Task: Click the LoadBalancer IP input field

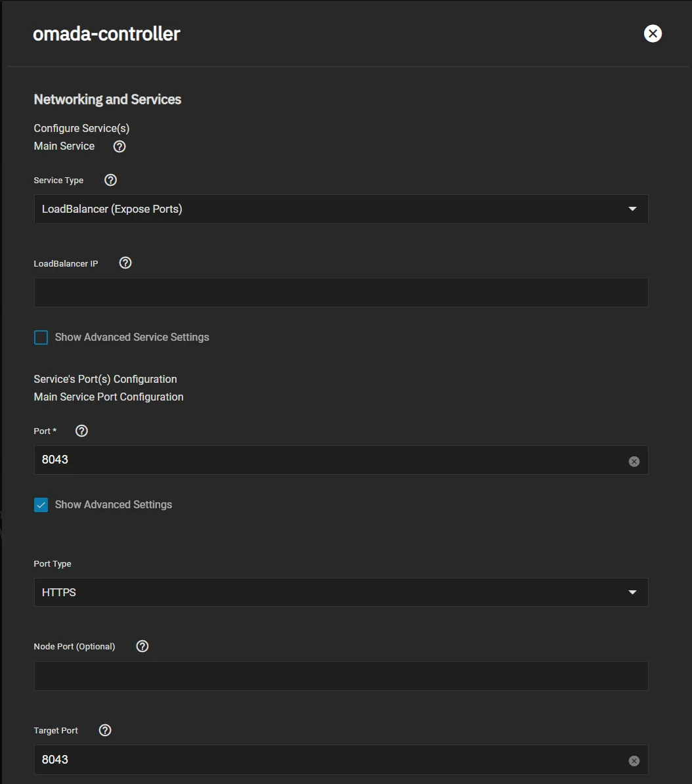Action: tap(340, 293)
